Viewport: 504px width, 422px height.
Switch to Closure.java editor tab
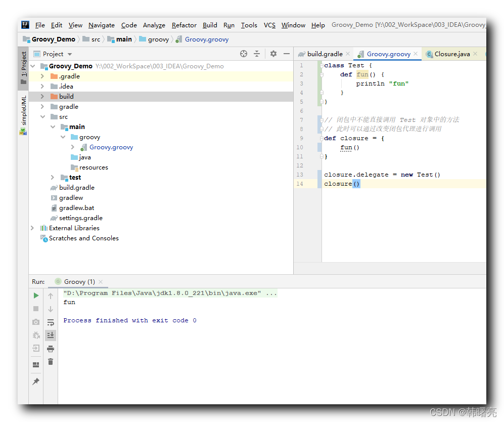tap(452, 54)
